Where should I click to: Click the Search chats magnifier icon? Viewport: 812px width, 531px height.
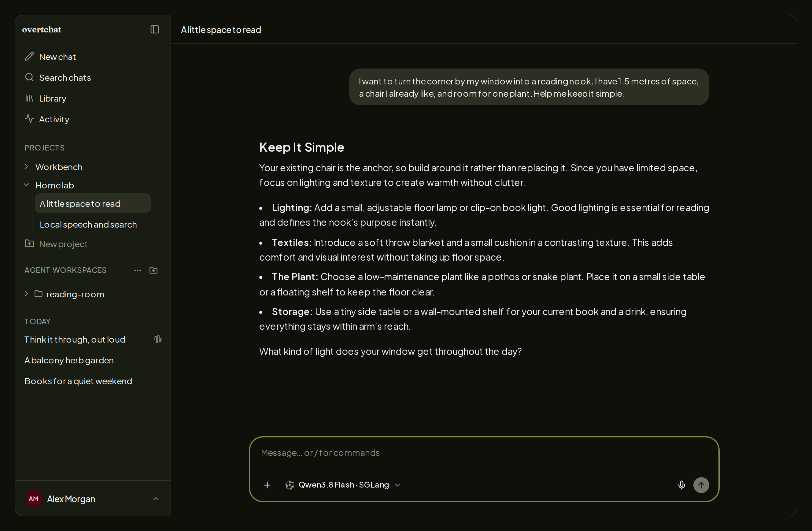point(29,77)
